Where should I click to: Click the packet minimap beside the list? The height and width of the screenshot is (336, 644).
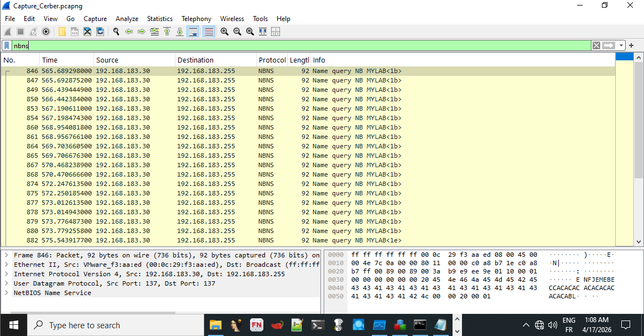click(624, 150)
